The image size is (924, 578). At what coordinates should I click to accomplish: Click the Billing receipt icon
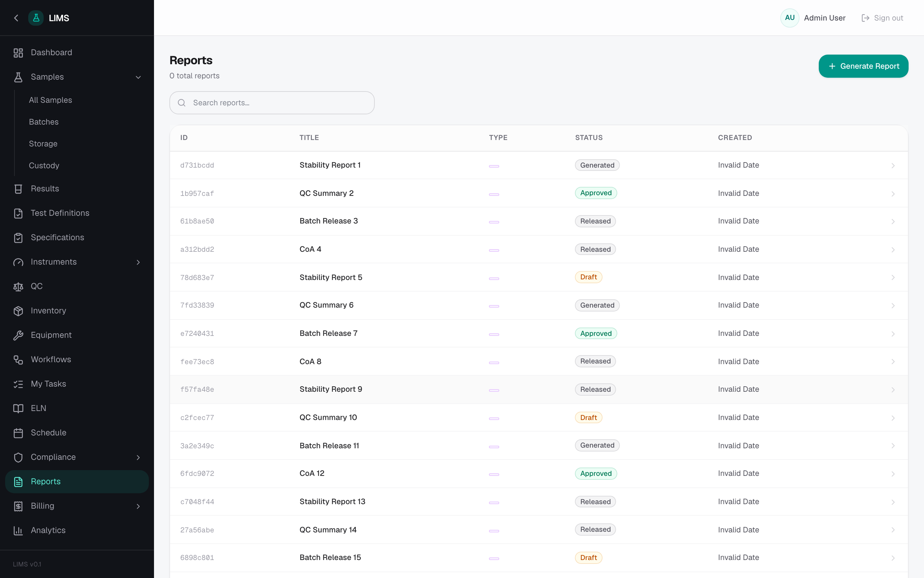tap(18, 506)
